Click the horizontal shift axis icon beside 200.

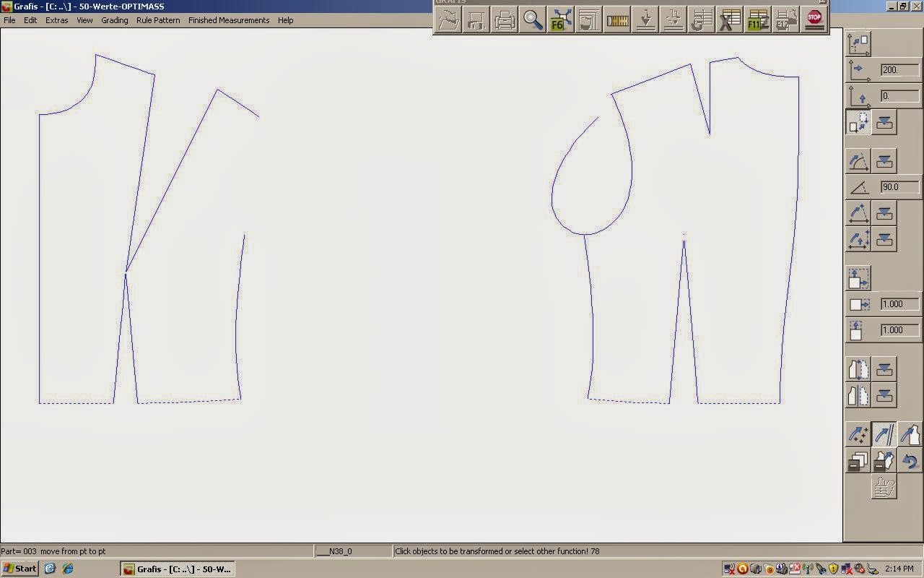click(858, 70)
